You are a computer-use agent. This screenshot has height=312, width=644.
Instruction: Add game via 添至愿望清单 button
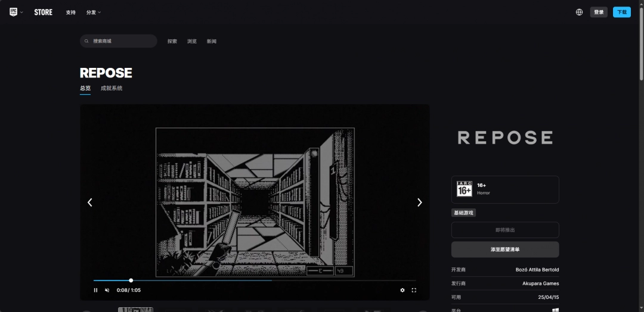(504, 249)
